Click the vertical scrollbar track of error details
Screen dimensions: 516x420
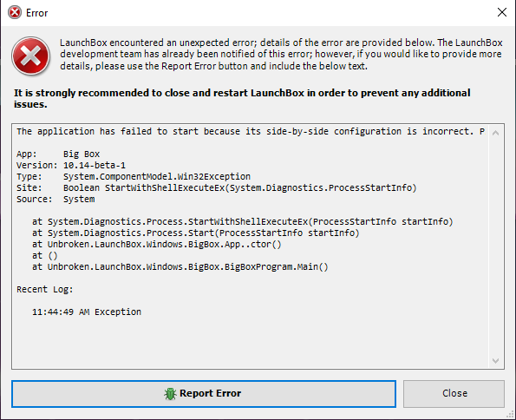click(x=495, y=247)
